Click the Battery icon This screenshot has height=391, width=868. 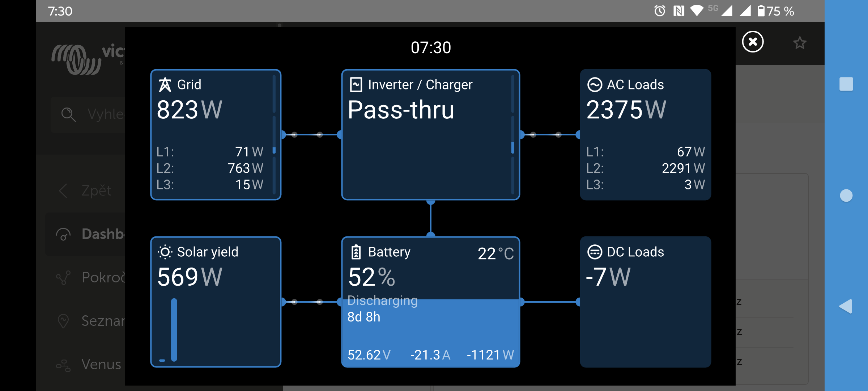[x=356, y=252]
